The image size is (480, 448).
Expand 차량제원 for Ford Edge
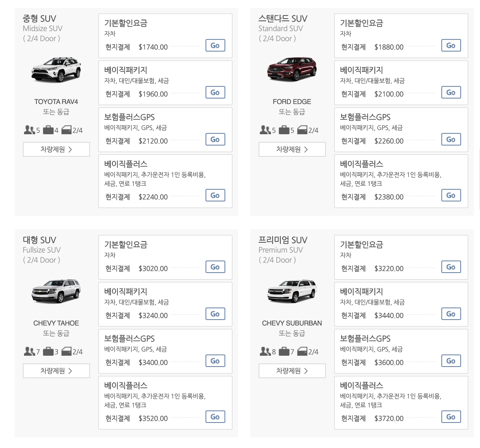[292, 149]
